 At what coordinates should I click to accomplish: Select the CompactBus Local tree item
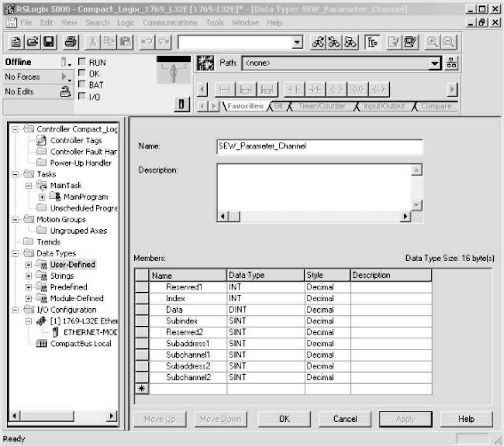coord(81,344)
